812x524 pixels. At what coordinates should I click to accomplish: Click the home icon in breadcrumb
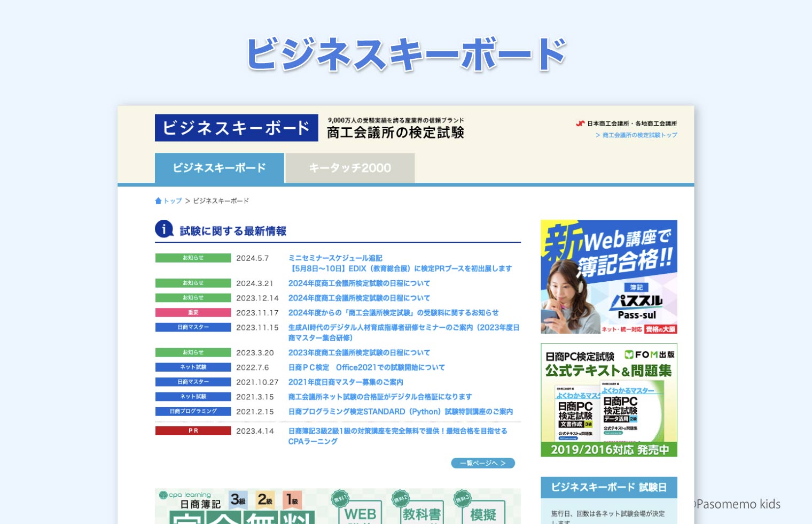158,201
